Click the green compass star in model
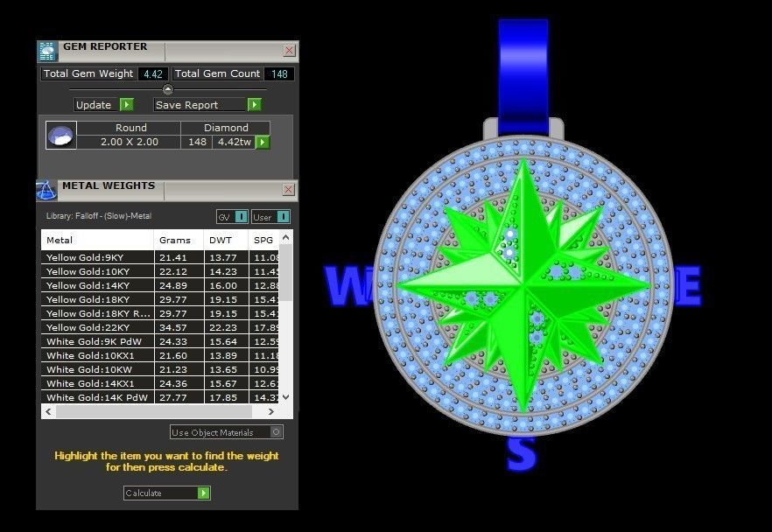This screenshot has width=772, height=532. pos(523,285)
